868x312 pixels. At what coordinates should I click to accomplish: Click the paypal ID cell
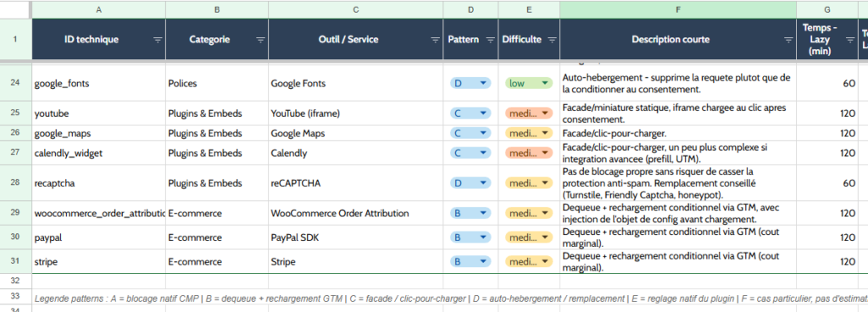point(98,237)
